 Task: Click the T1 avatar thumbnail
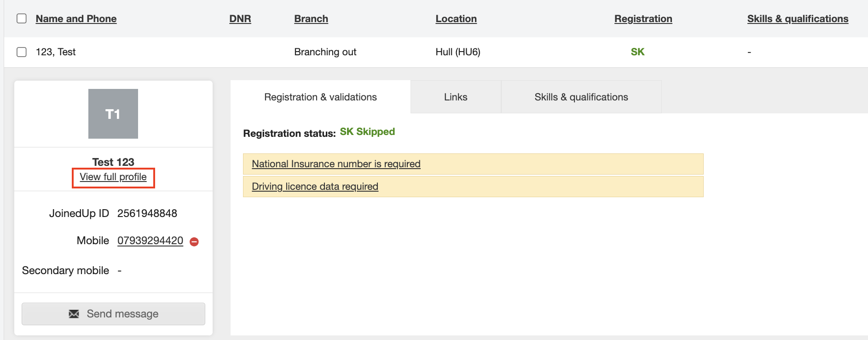[x=113, y=114]
